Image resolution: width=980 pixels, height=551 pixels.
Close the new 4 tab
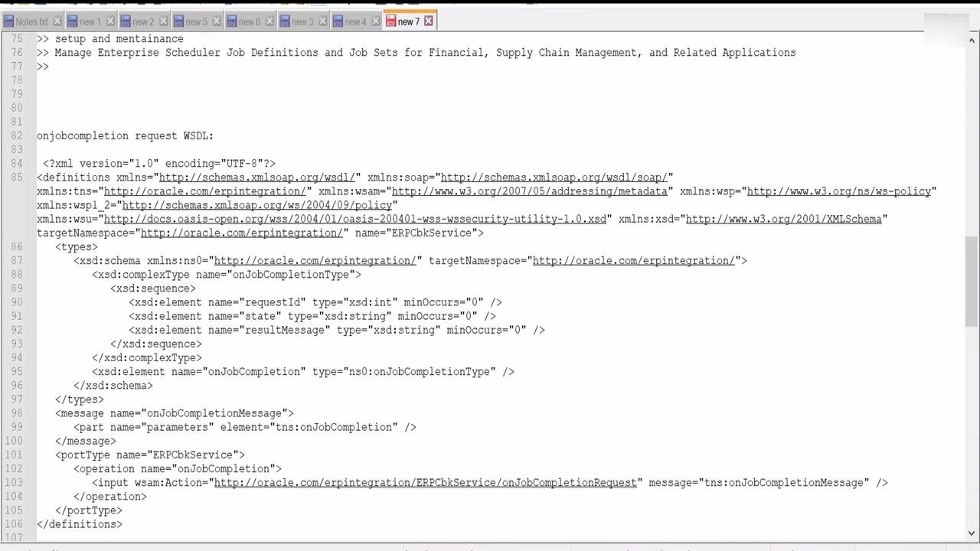(375, 21)
